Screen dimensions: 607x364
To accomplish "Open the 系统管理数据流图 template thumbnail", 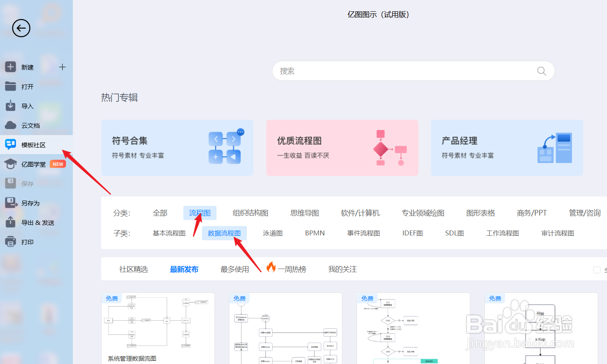I will pyautogui.click(x=158, y=328).
